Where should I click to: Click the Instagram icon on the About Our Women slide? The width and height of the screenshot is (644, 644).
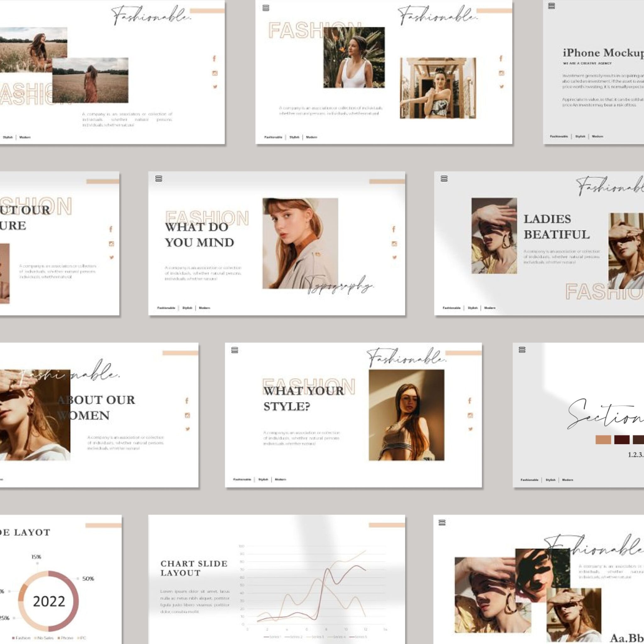pos(187,415)
